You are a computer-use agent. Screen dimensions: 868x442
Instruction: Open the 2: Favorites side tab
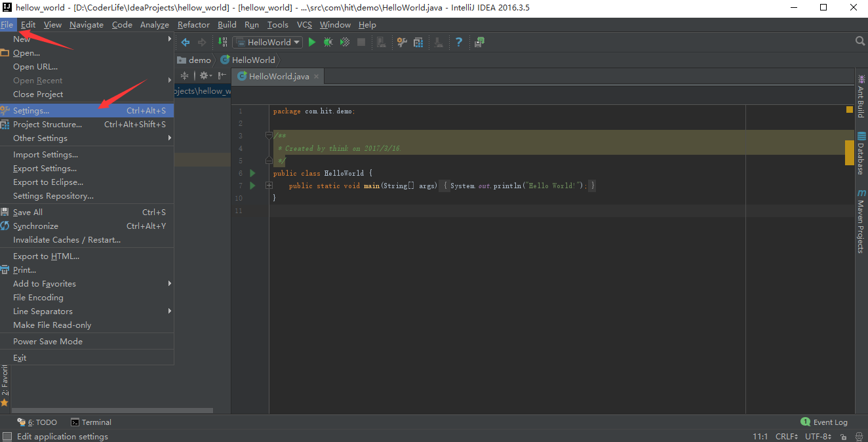pyautogui.click(x=5, y=386)
